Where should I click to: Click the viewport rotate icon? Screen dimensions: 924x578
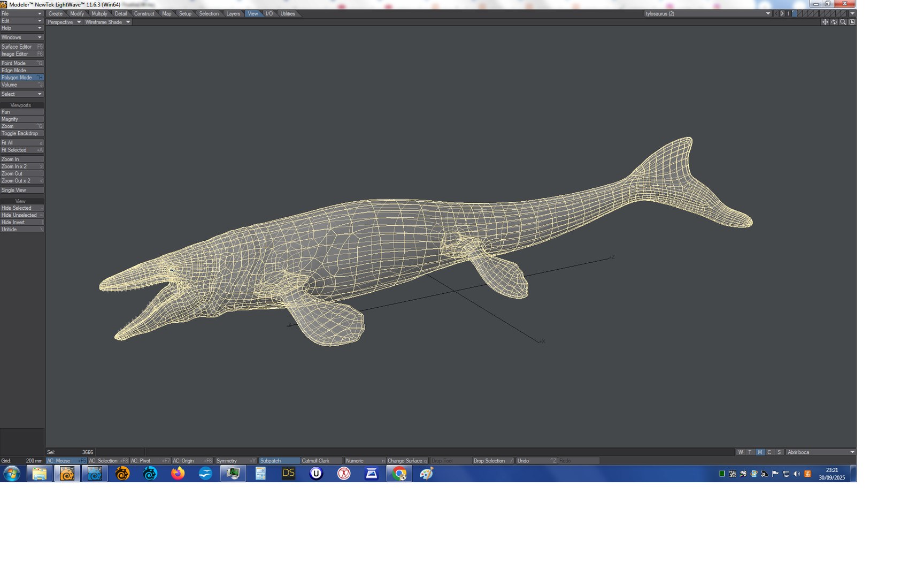834,22
